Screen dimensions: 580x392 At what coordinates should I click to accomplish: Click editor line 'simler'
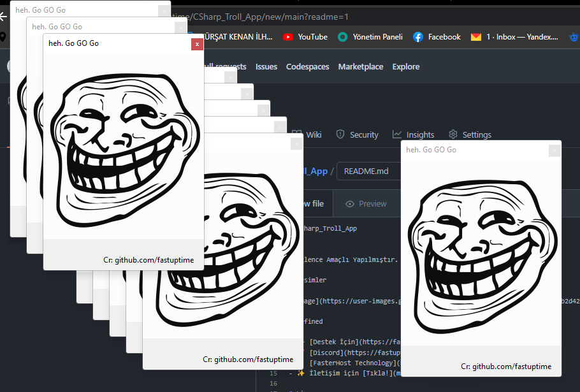point(315,280)
